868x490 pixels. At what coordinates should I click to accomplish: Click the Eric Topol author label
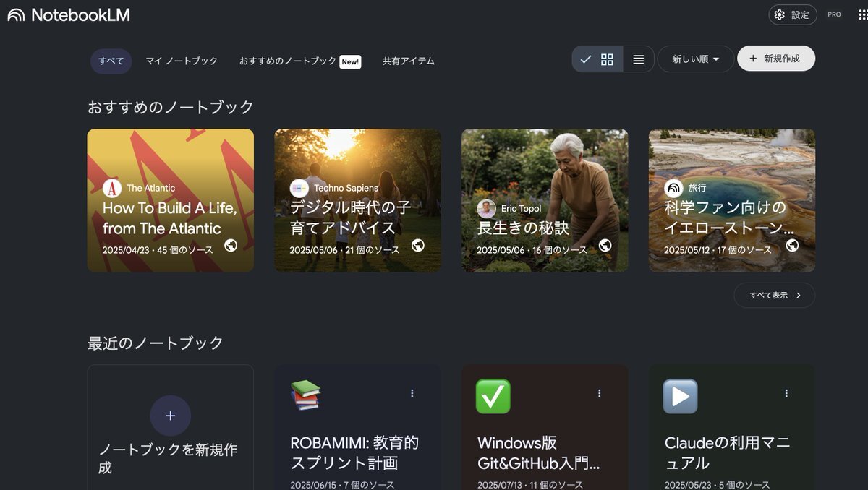coord(521,208)
